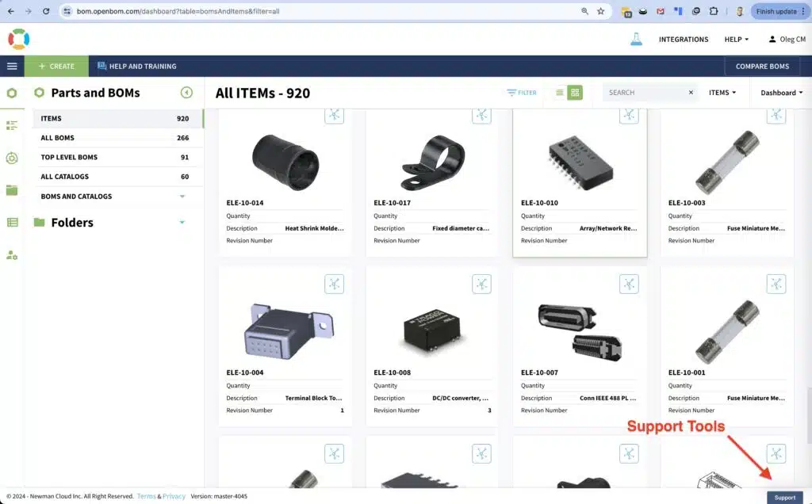Open ELE-10-004 terminal block thumbnail
The image size is (812, 504).
tap(288, 331)
